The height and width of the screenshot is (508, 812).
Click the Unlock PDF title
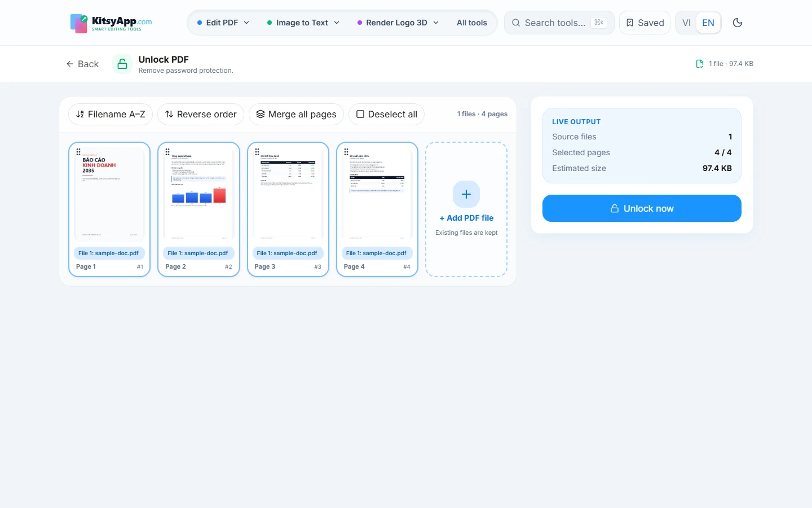(164, 59)
